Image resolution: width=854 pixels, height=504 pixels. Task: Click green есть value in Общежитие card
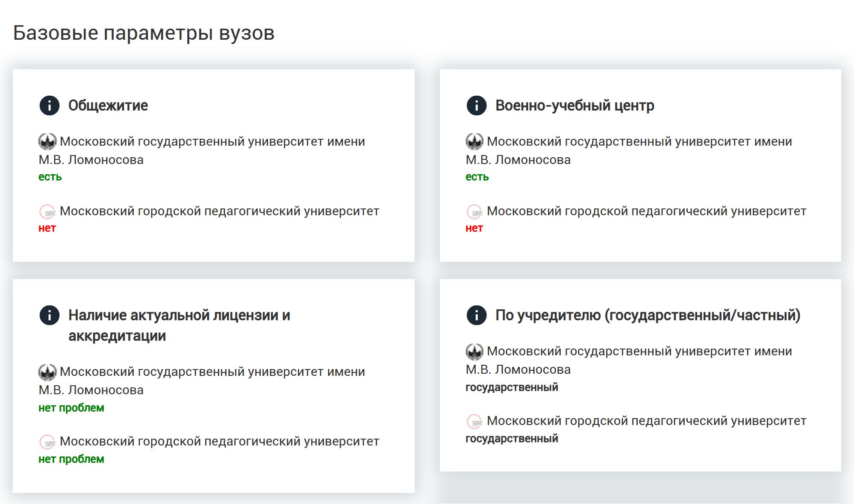(x=50, y=177)
